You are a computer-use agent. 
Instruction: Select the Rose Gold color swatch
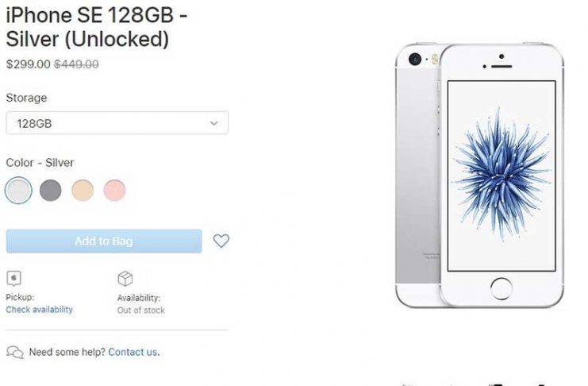(114, 191)
